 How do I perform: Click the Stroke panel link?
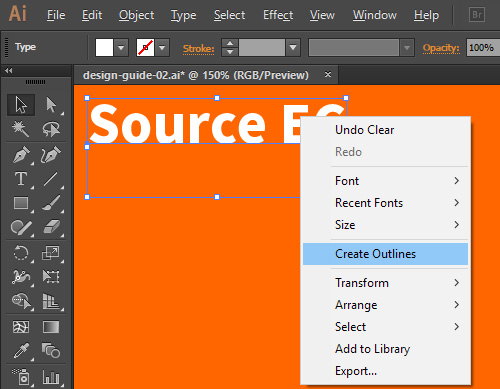(x=198, y=49)
